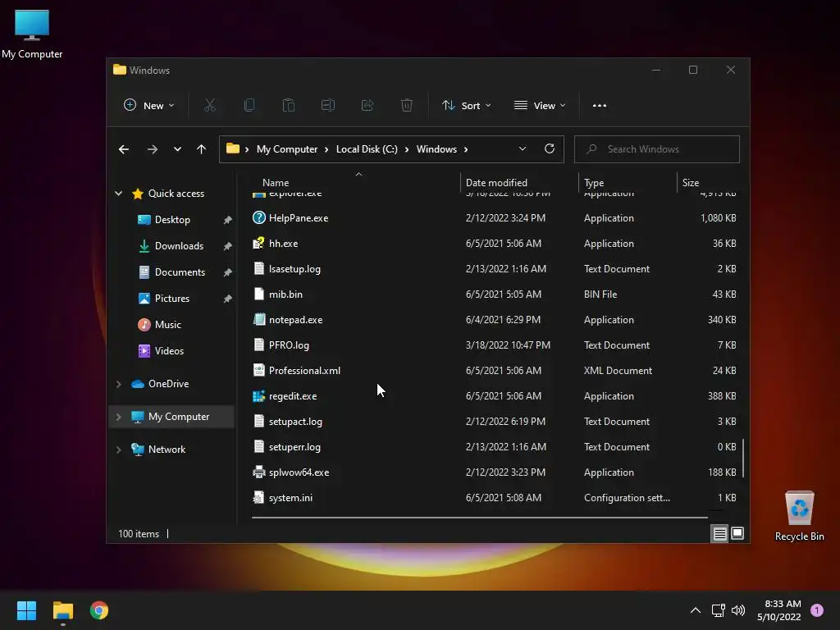Open Pictures in Quick access

tap(172, 299)
